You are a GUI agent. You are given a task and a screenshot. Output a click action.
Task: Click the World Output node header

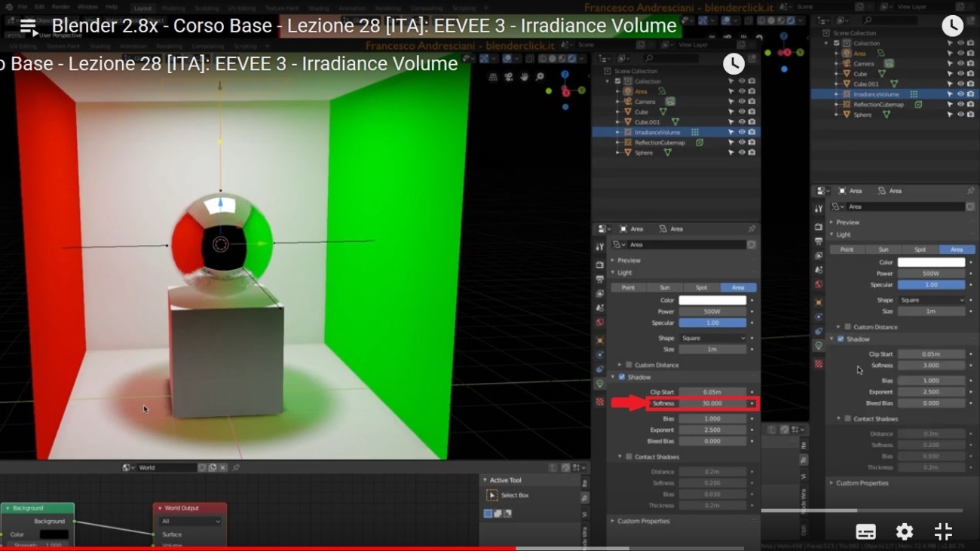click(x=190, y=508)
